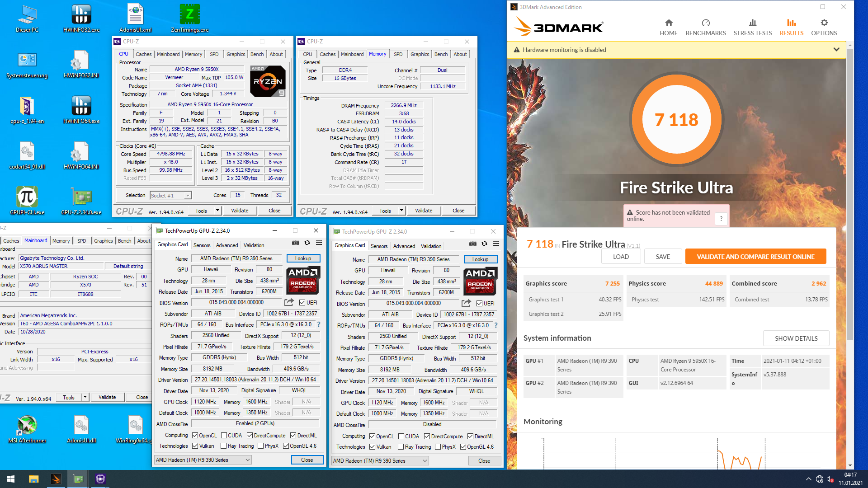Open cpu-z_1.94-en desktop archive
The width and height of the screenshot is (868, 488).
(x=27, y=110)
